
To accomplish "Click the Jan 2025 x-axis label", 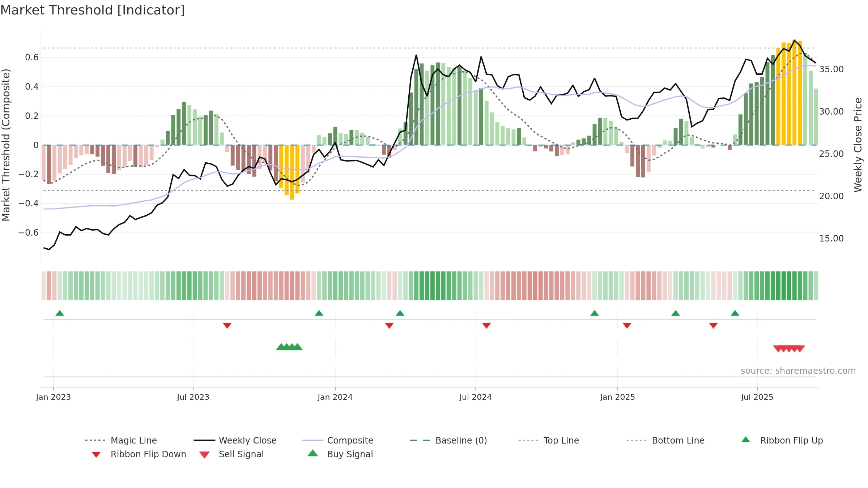I will (618, 397).
